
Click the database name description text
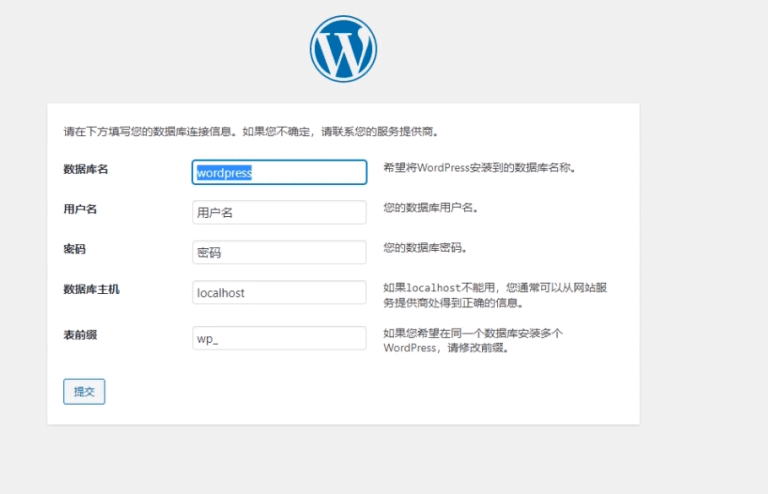[x=480, y=168]
